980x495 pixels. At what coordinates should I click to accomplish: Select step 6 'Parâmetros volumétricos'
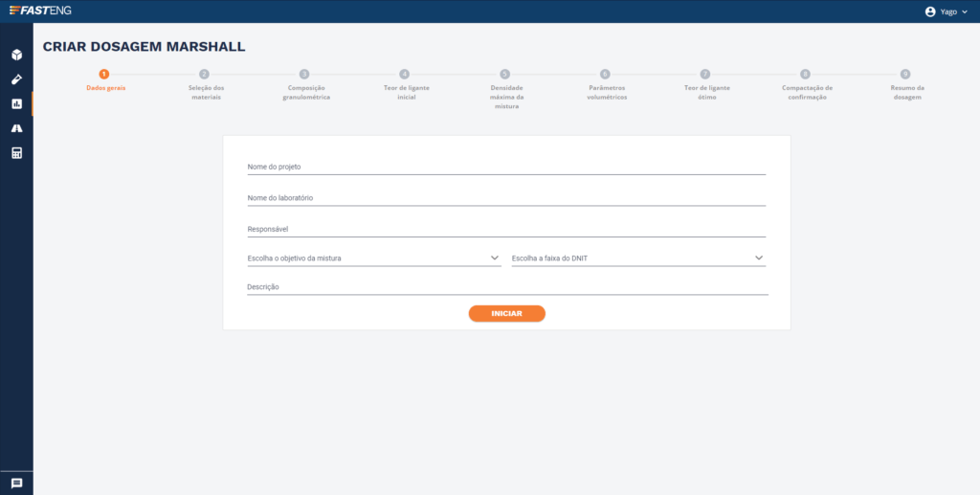click(x=605, y=75)
